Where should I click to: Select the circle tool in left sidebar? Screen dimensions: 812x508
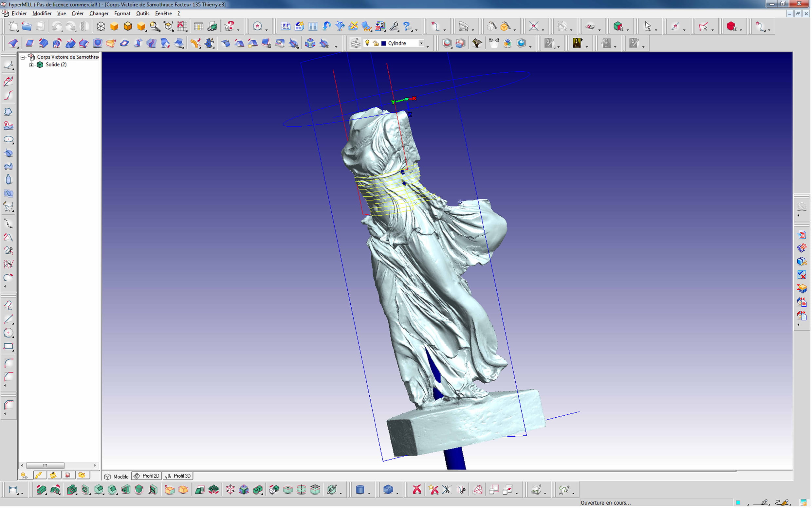click(9, 333)
